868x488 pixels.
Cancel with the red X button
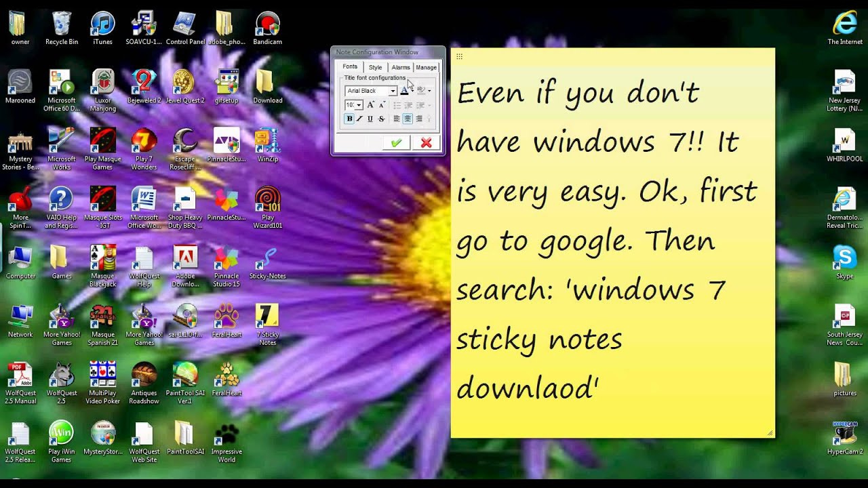(426, 142)
